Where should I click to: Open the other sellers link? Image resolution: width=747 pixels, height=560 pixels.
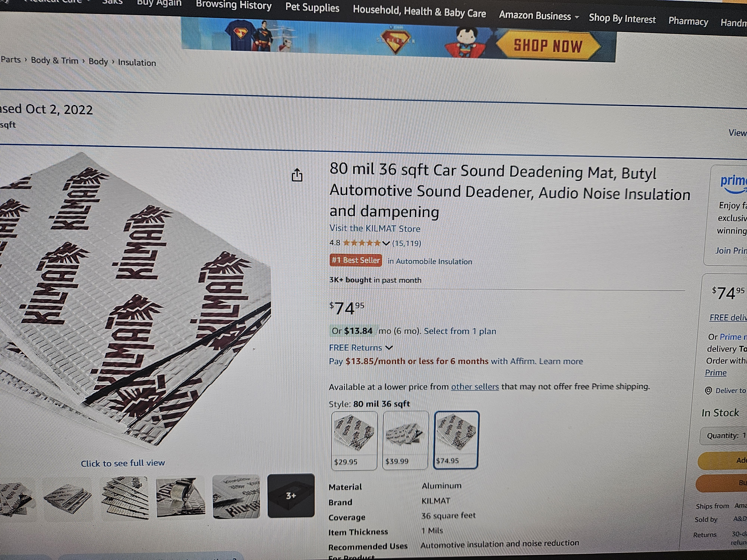point(475,387)
